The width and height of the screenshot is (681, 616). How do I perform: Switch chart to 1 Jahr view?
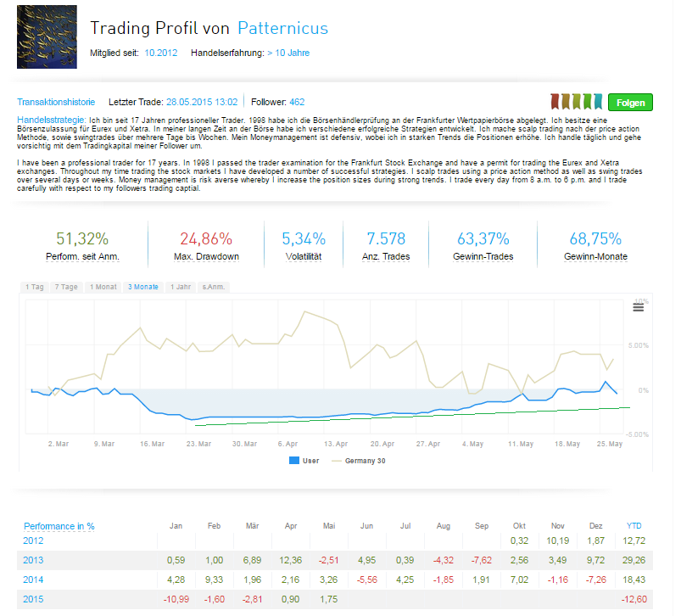pyautogui.click(x=180, y=287)
